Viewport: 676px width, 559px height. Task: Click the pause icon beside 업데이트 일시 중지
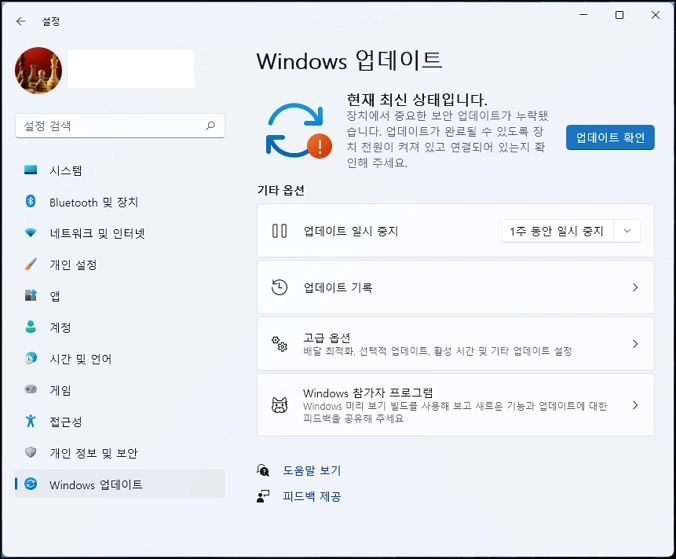click(x=279, y=231)
